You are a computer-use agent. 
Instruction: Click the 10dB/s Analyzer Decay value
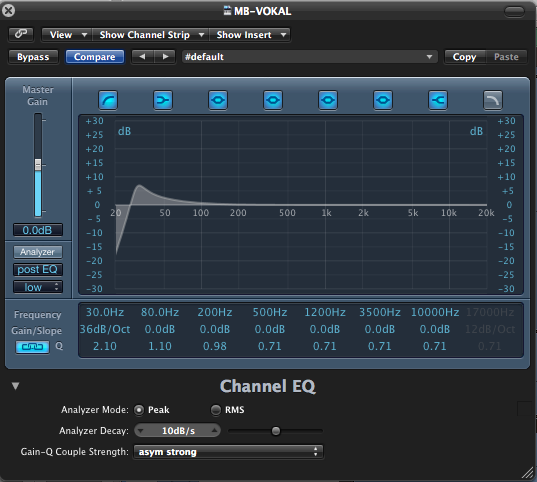click(x=178, y=431)
